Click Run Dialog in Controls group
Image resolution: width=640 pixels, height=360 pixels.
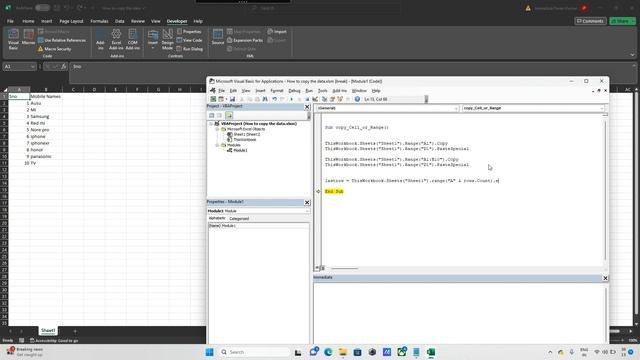[189, 49]
